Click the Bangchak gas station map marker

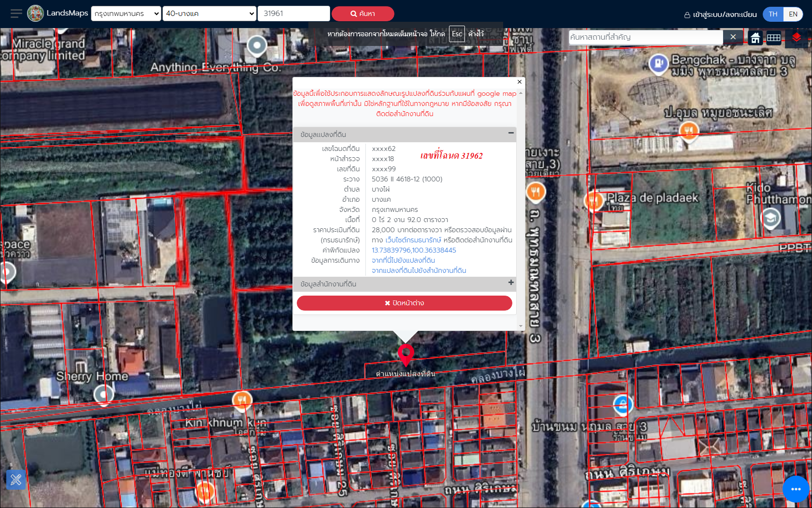point(658,63)
